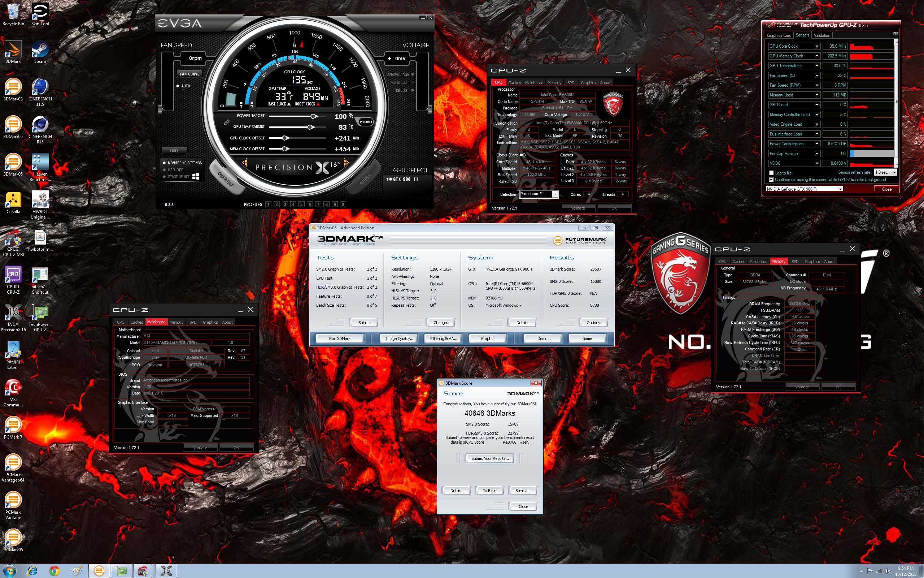Open About tab in the Mainboard CPU-Z window

[227, 322]
